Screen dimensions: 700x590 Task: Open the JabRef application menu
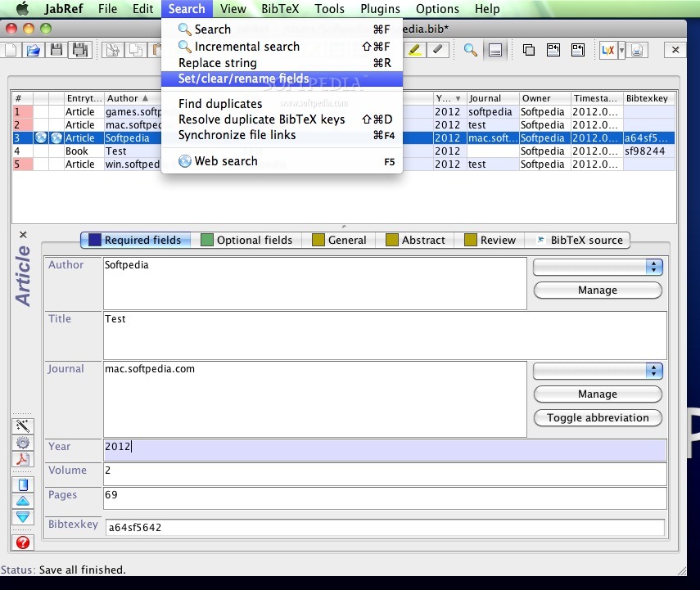coord(63,8)
